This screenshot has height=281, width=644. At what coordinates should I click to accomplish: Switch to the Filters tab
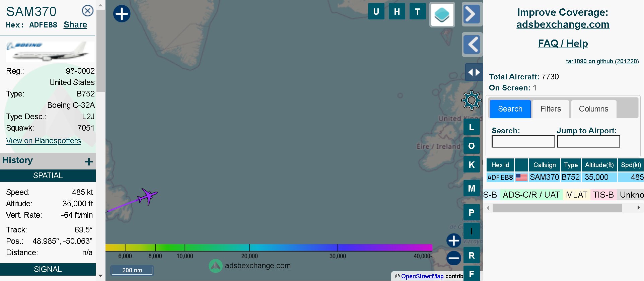551,109
